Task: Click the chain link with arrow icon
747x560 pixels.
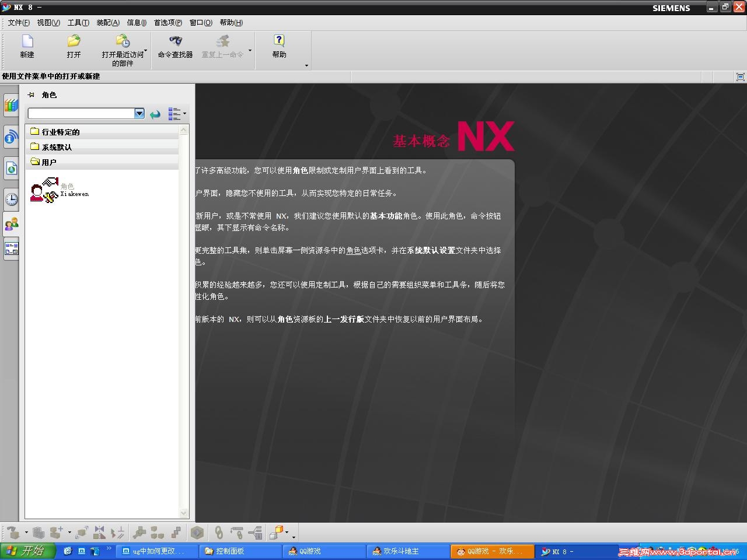Action: tap(236, 533)
